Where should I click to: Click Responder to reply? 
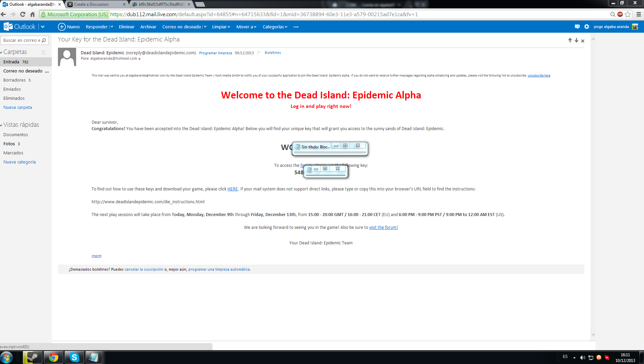coord(96,27)
